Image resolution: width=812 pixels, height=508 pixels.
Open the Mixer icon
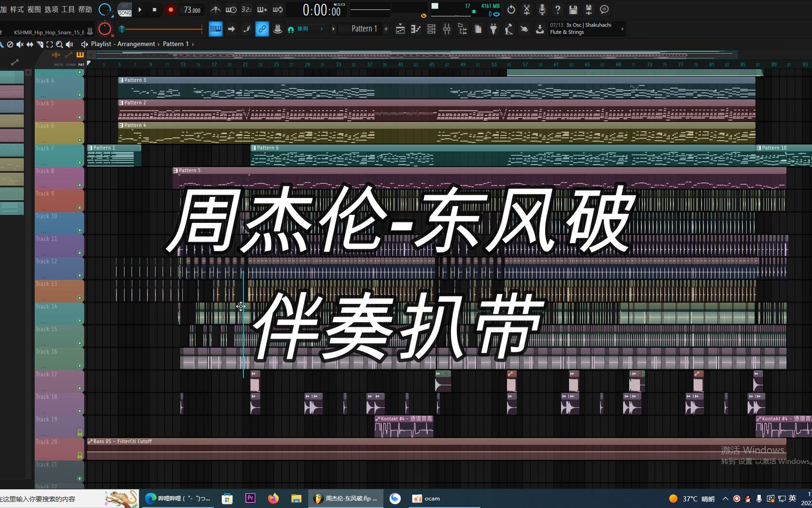(x=447, y=29)
